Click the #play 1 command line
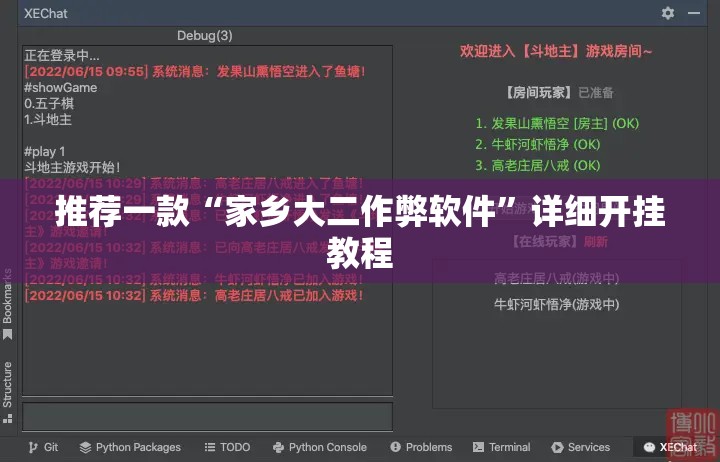 45,152
